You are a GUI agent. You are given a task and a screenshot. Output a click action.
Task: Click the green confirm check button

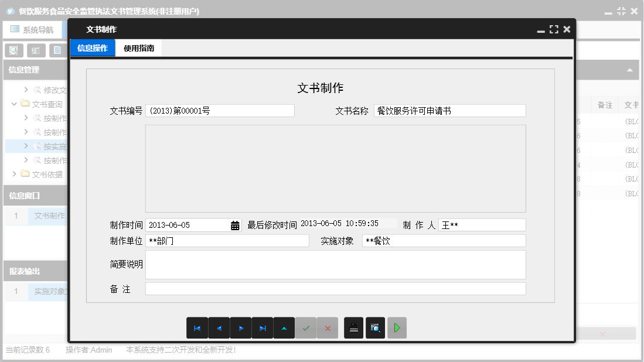pyautogui.click(x=306, y=328)
